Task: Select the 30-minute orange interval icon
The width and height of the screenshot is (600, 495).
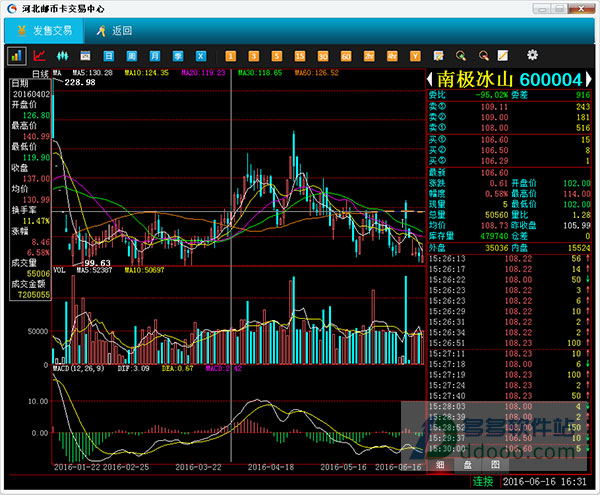Action: click(323, 56)
